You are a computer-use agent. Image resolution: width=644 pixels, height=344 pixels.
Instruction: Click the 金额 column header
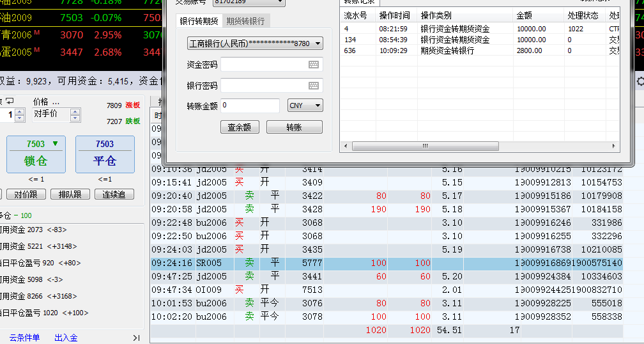pos(539,15)
